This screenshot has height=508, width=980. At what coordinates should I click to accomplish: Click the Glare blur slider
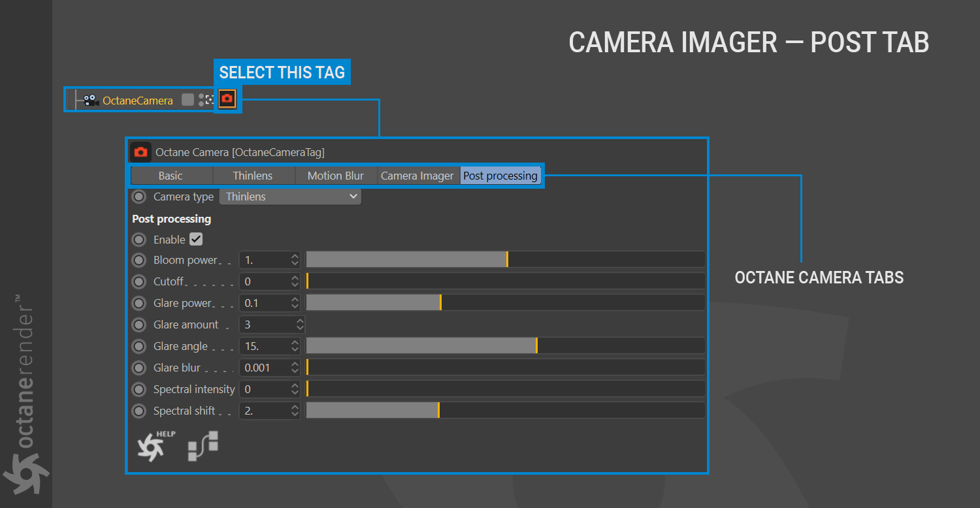[505, 368]
